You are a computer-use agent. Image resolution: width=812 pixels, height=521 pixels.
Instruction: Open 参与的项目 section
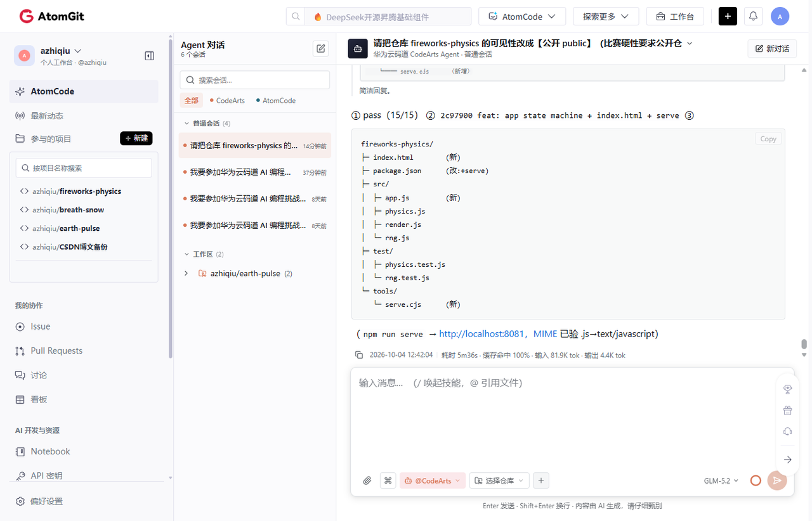click(51, 139)
